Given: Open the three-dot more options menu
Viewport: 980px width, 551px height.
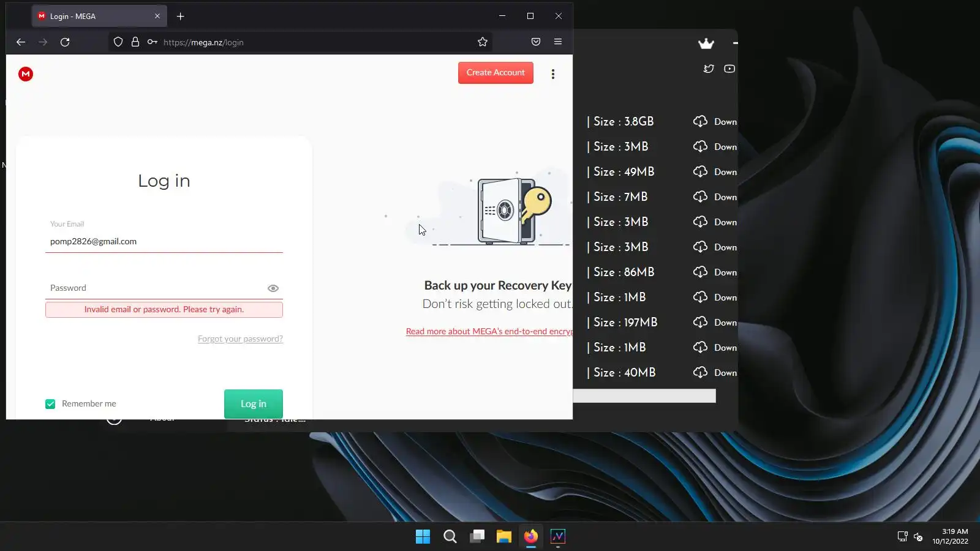Looking at the screenshot, I should click(553, 74).
